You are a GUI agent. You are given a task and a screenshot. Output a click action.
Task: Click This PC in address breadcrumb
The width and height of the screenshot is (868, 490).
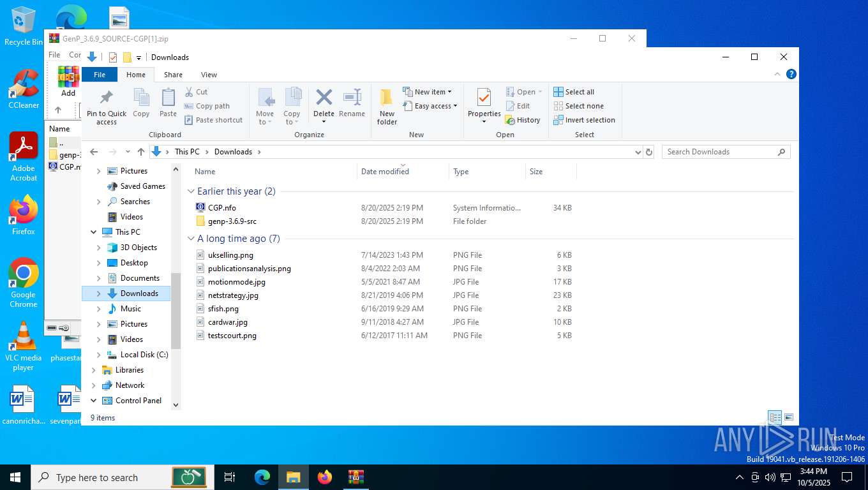tap(187, 152)
